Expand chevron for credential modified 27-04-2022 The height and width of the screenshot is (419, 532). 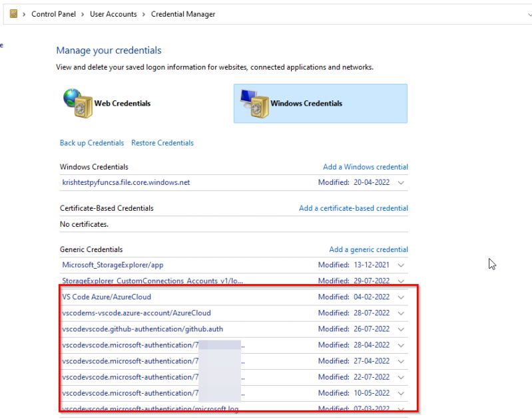click(x=401, y=361)
